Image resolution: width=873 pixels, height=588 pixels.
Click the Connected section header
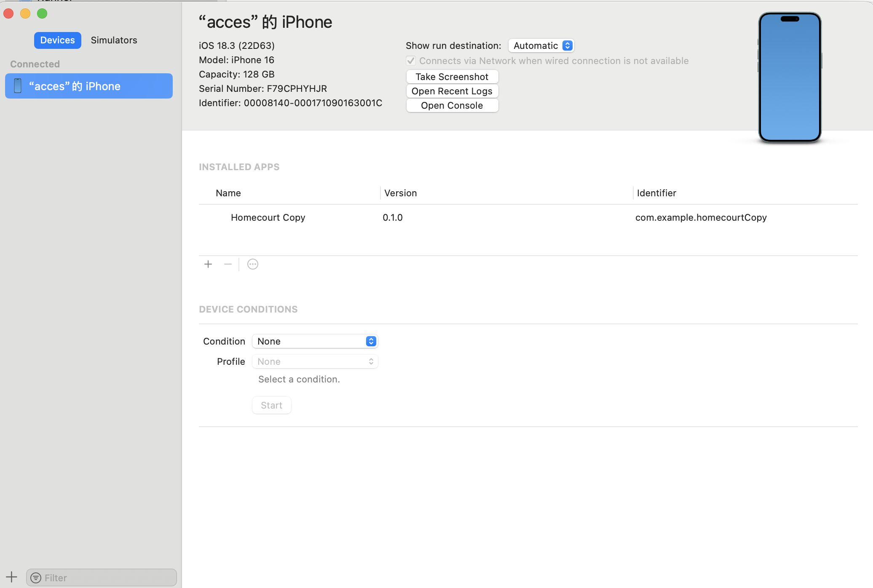coord(35,64)
